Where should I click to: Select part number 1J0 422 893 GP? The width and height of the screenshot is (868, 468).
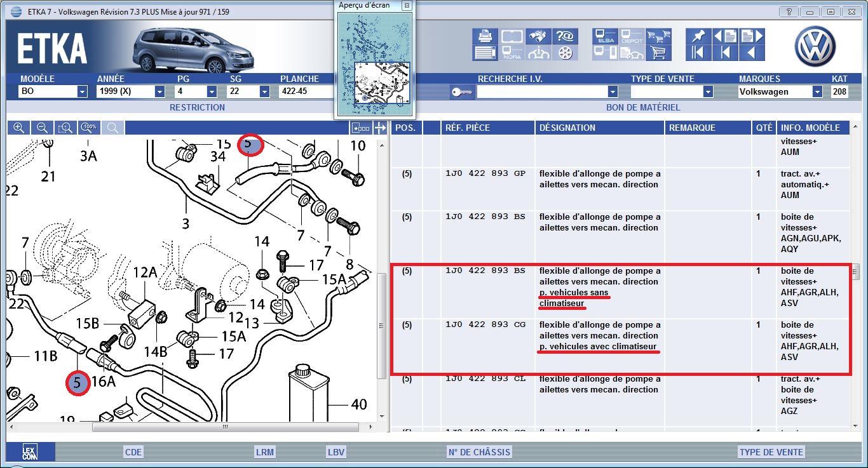[x=485, y=173]
